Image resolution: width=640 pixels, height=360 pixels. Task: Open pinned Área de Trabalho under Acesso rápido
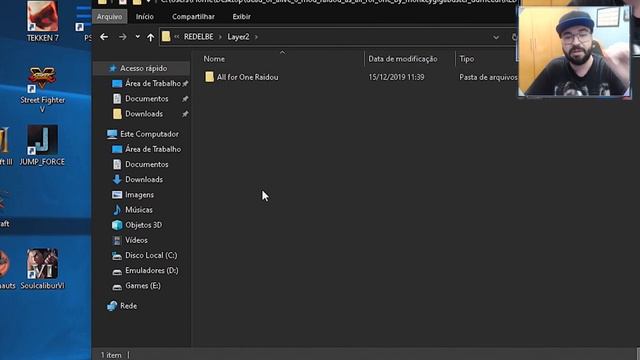pos(153,83)
